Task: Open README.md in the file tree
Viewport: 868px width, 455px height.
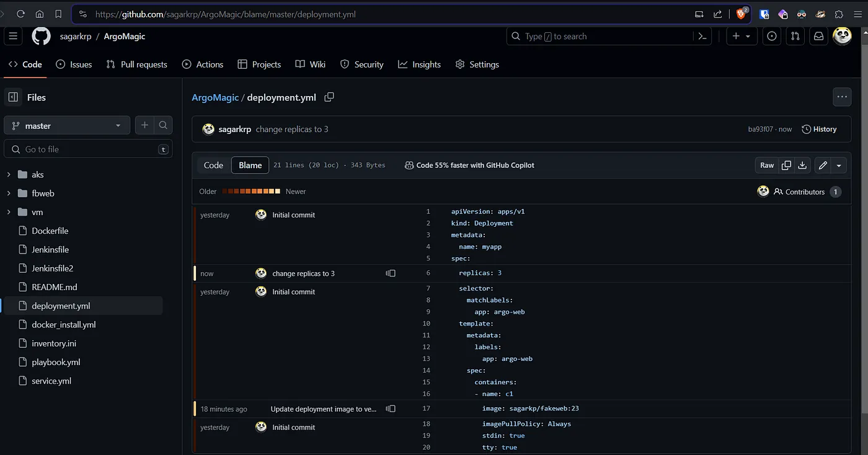Action: pos(55,287)
